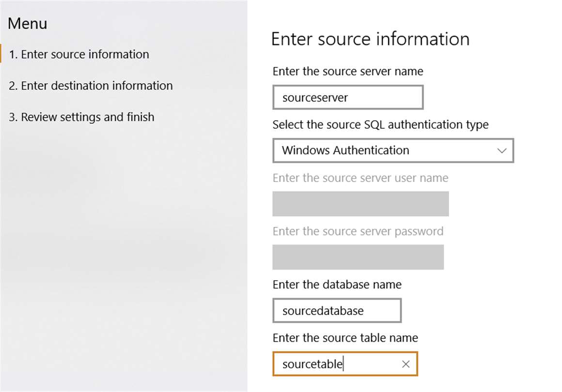This screenshot has width=562, height=392.
Task: Focus the source server name field
Action: tap(348, 97)
